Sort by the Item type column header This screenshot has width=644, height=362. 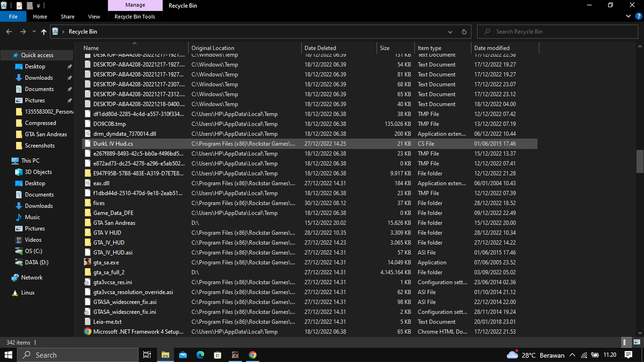coord(443,48)
